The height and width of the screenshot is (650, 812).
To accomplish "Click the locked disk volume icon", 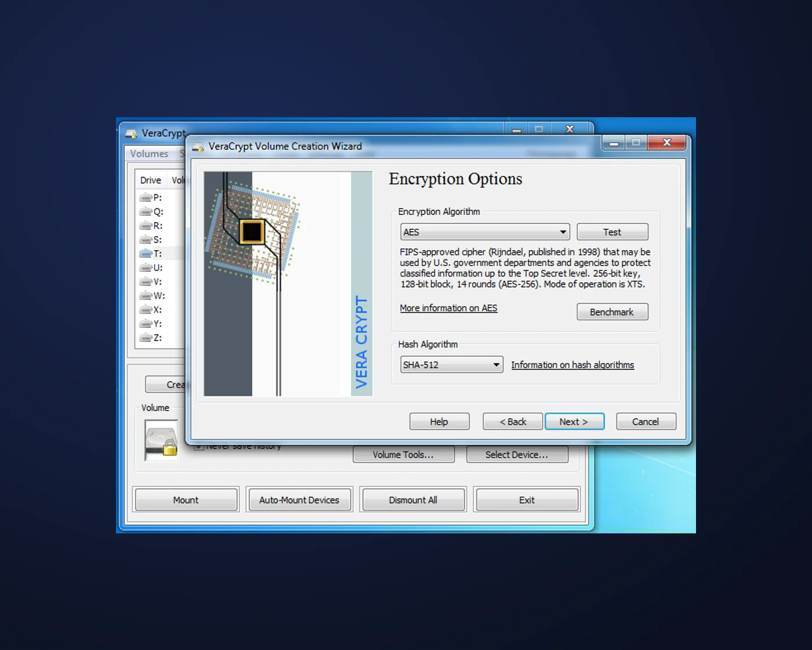I will pos(161,440).
